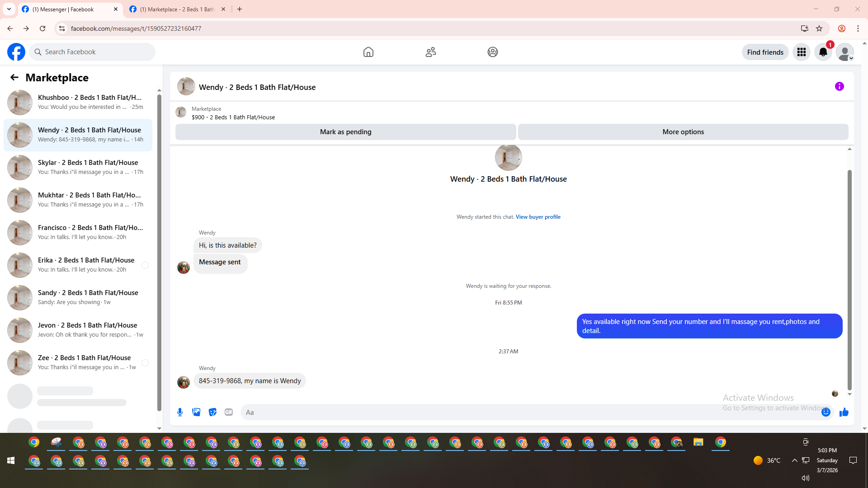Focus the Search Facebook field
The image size is (868, 488).
(93, 52)
